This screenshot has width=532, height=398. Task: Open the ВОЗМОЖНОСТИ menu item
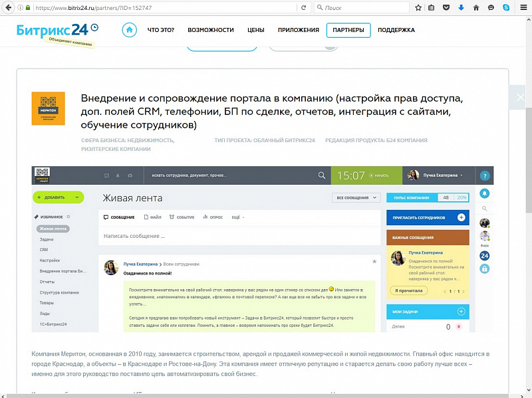(x=211, y=30)
